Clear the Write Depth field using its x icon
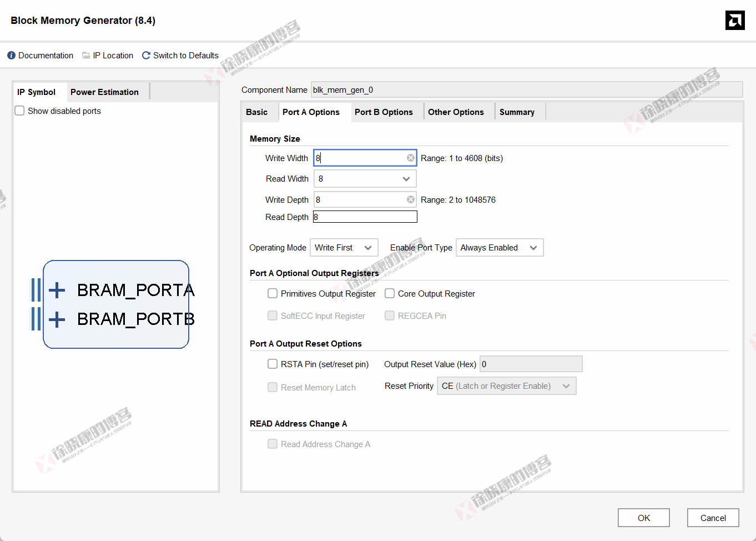The width and height of the screenshot is (756, 541). (x=410, y=199)
